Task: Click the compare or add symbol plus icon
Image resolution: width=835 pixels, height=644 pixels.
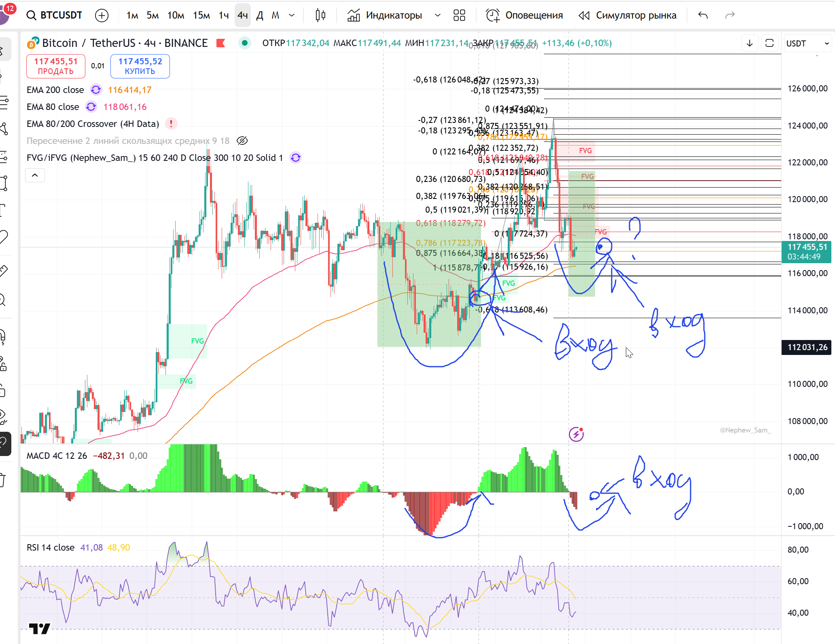Action: (x=102, y=15)
